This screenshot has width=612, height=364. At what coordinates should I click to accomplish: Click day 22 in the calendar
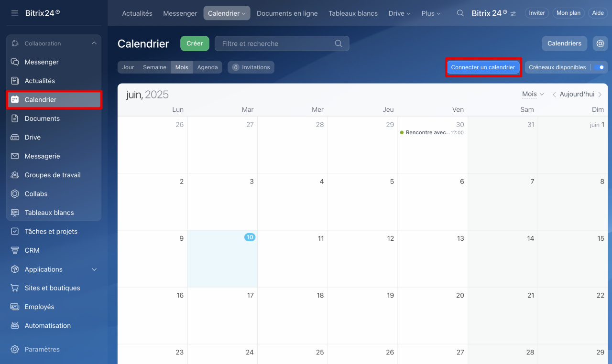tap(573, 315)
